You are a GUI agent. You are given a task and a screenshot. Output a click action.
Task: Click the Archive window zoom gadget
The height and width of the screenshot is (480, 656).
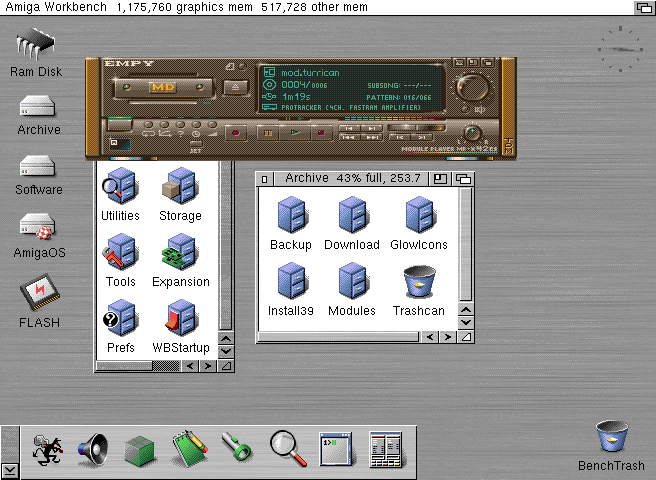[x=439, y=179]
